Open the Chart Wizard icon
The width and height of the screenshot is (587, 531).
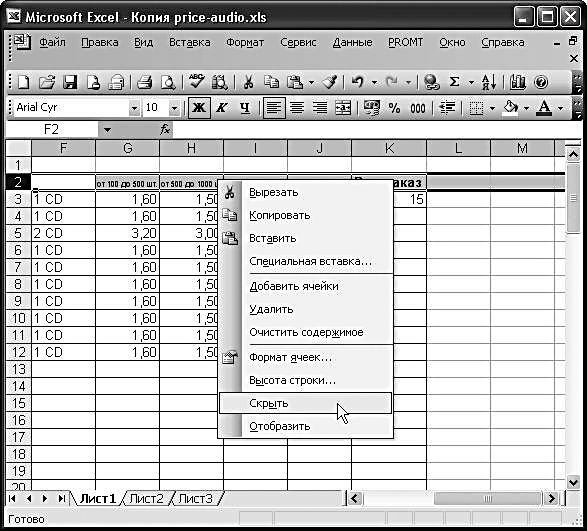[x=518, y=82]
